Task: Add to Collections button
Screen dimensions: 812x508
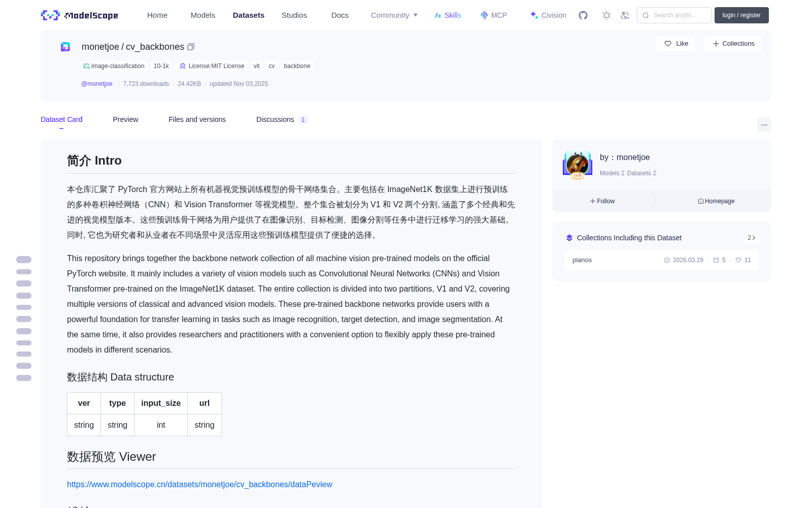Action: click(733, 44)
